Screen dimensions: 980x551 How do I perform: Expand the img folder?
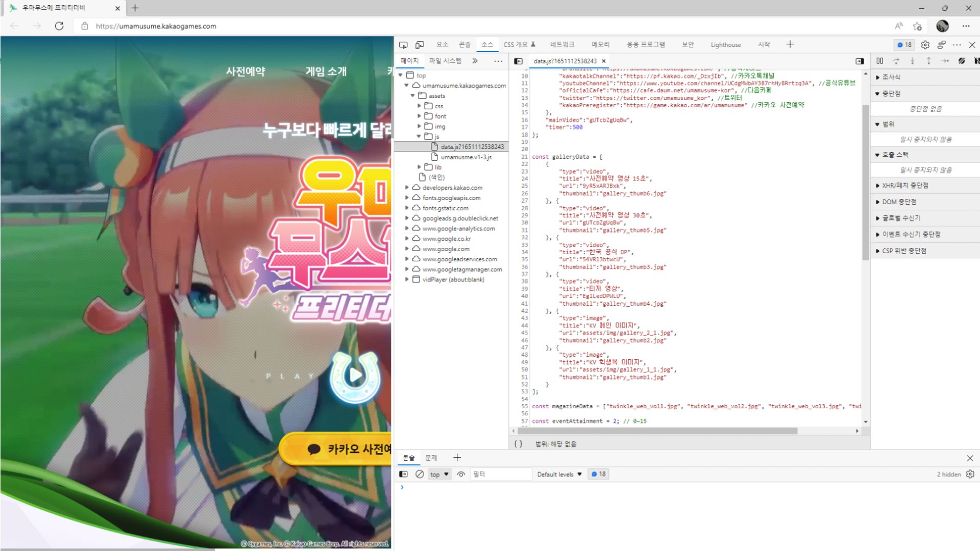coord(419,126)
